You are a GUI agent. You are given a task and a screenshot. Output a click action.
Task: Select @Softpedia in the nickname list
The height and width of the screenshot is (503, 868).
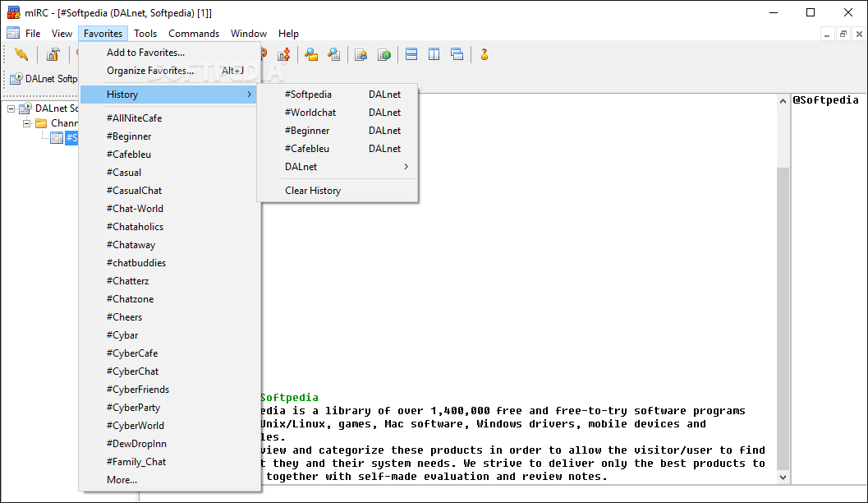[x=825, y=99]
